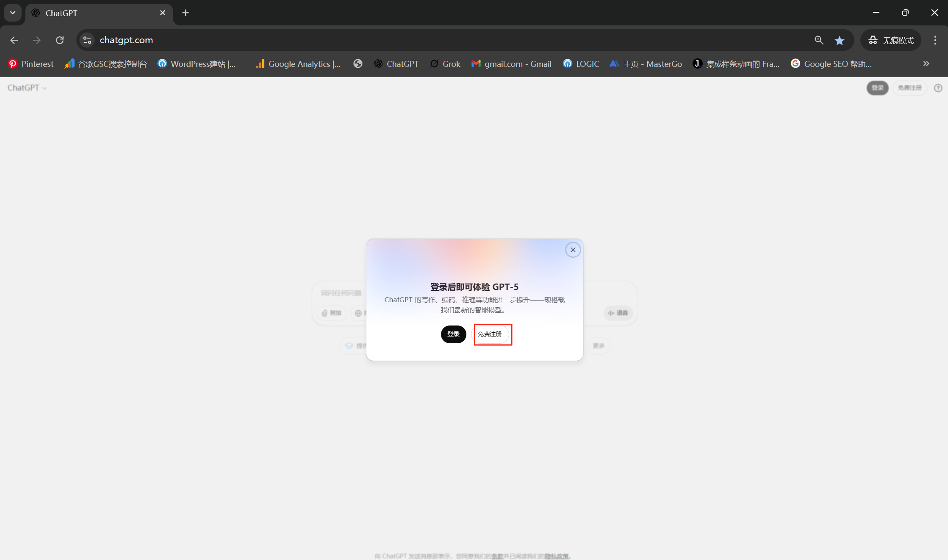
Task: Open the Google Analytics bookmark
Action: tap(298, 64)
